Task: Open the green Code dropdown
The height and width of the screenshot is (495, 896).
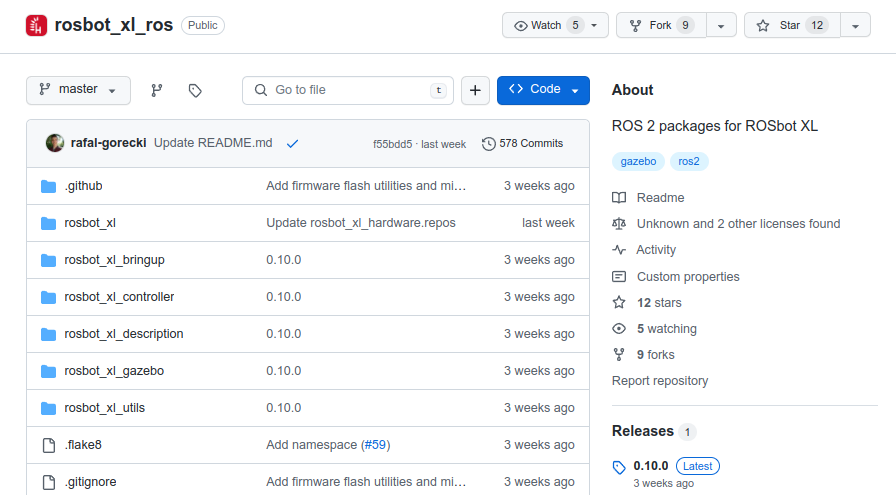Action: click(543, 90)
